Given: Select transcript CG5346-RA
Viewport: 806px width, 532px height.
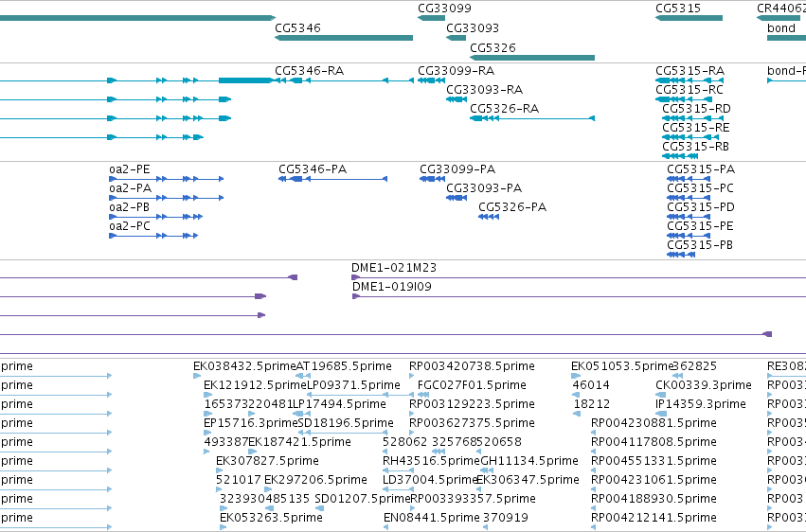Looking at the screenshot, I should [344, 80].
